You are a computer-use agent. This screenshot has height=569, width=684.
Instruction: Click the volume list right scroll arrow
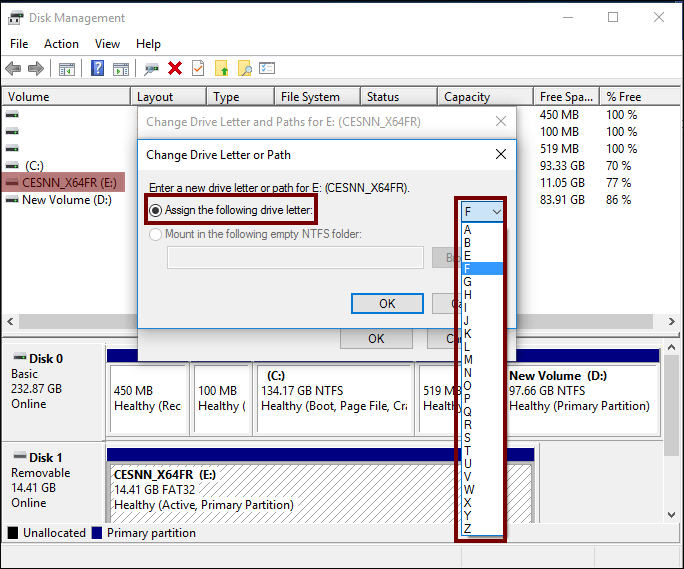click(x=672, y=322)
